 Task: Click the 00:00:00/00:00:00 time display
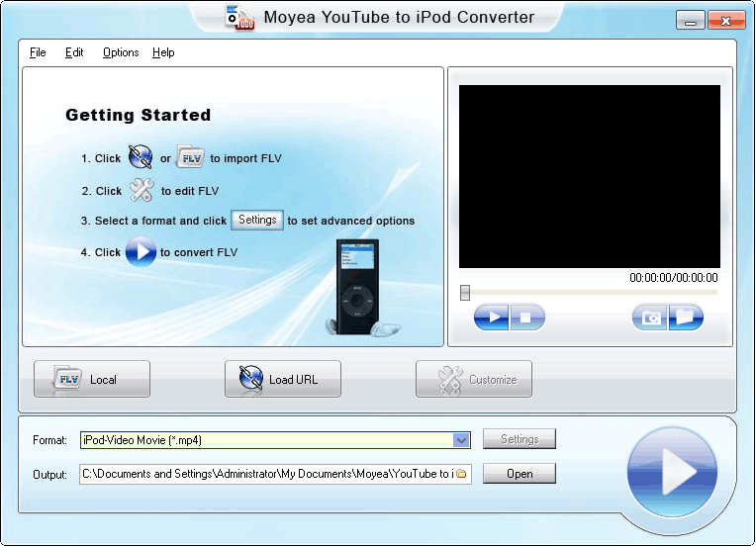674,278
